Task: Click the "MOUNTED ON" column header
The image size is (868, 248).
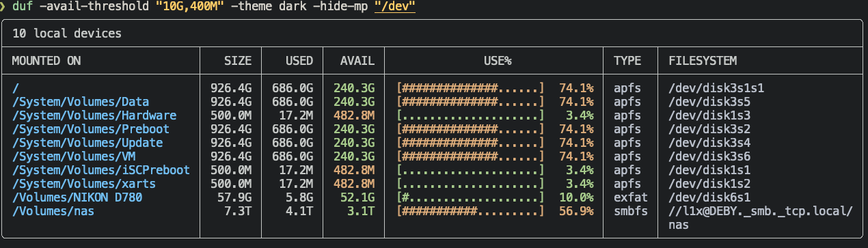Action: 46,61
